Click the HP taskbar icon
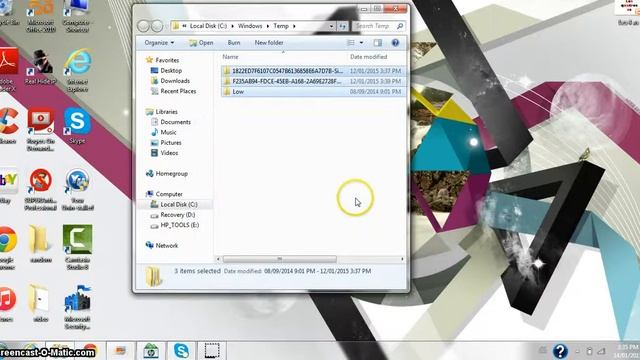The height and width of the screenshot is (360, 640). [x=151, y=351]
